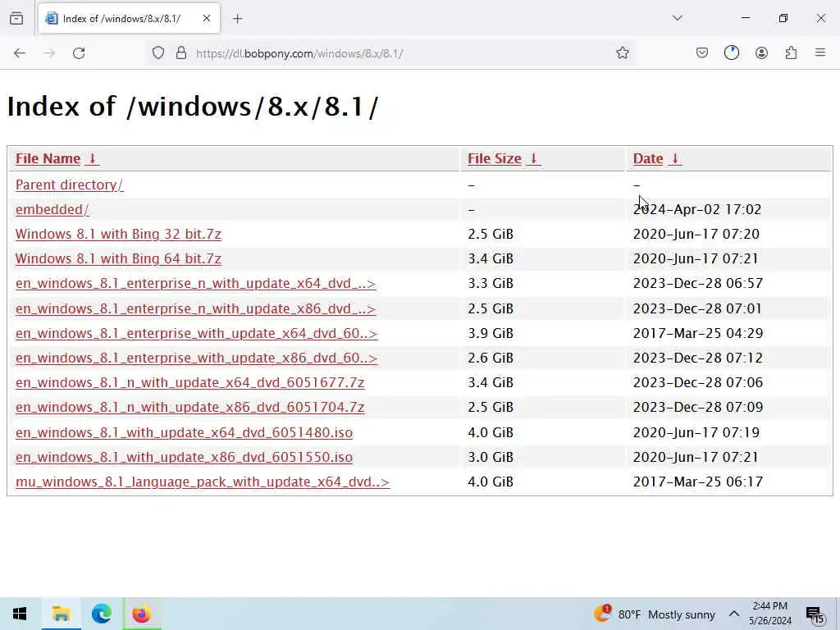840x630 pixels.
Task: Sort by the Date column header
Action: pos(648,158)
